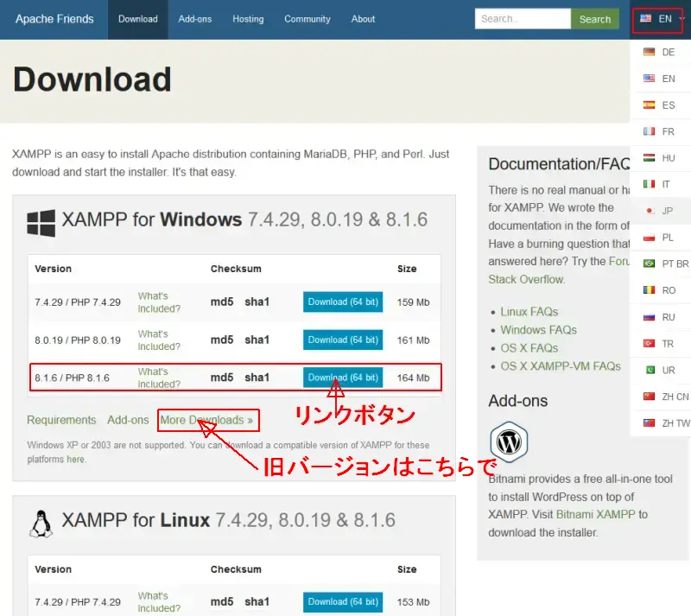
Task: Click the 164 Mb size value
Action: coord(413,378)
